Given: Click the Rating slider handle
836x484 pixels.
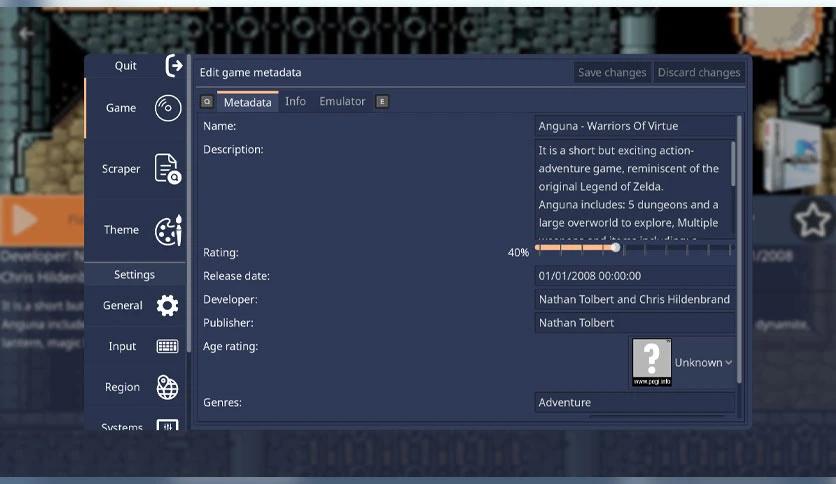Looking at the screenshot, I should [x=616, y=248].
